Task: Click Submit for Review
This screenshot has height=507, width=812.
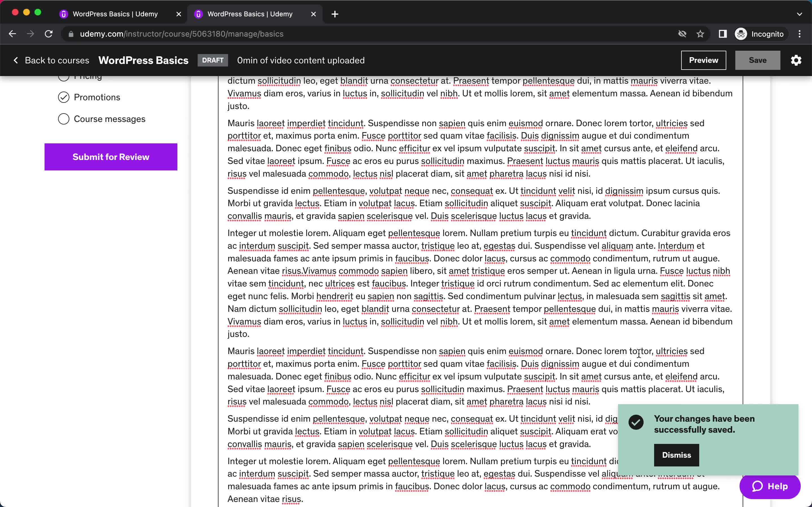Action: [111, 157]
